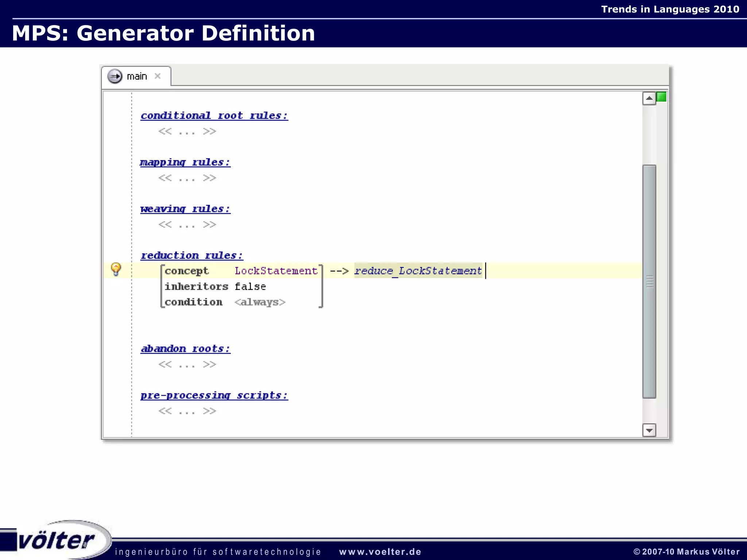Viewport: 747px width, 560px height.
Task: Open the abandon roots heading
Action: tap(186, 349)
